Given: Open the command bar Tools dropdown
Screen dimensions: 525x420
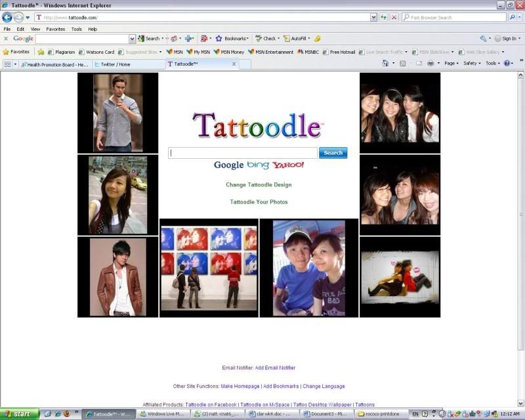Looking at the screenshot, I should 493,63.
